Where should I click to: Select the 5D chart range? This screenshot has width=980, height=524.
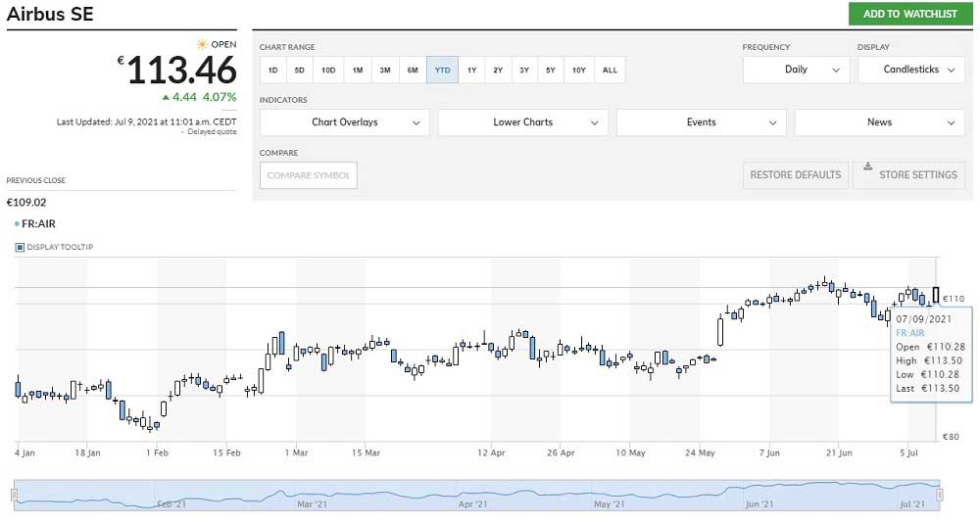(299, 70)
